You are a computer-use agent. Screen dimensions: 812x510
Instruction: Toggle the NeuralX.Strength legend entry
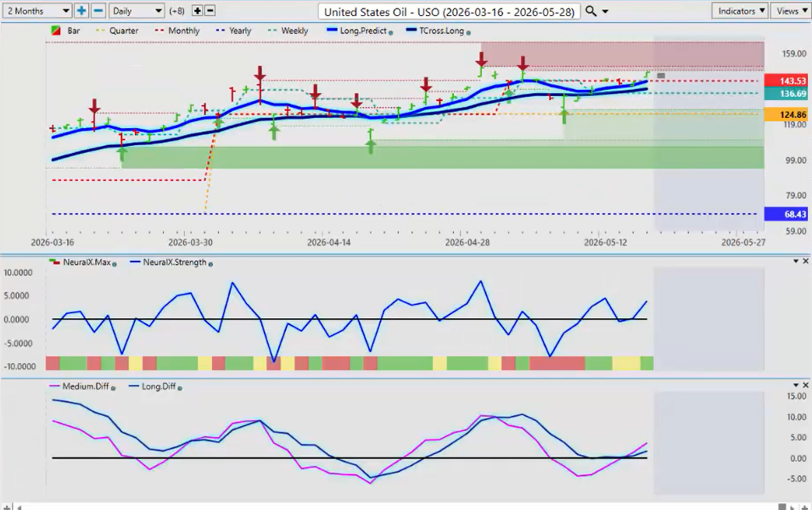[168, 262]
